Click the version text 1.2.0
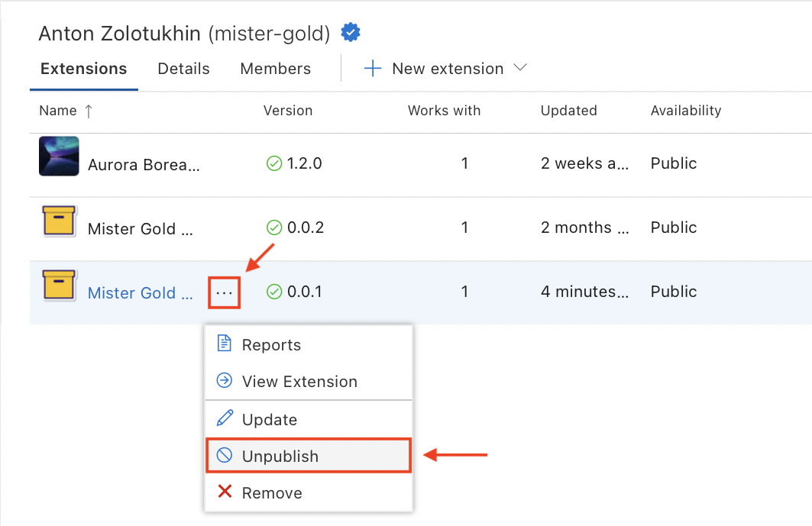This screenshot has width=812, height=526. click(305, 163)
